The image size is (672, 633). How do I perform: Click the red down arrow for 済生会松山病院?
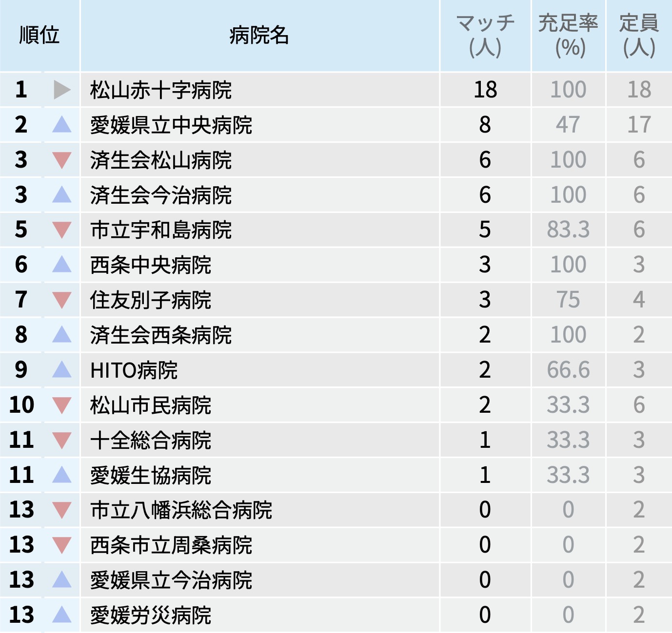tap(62, 160)
